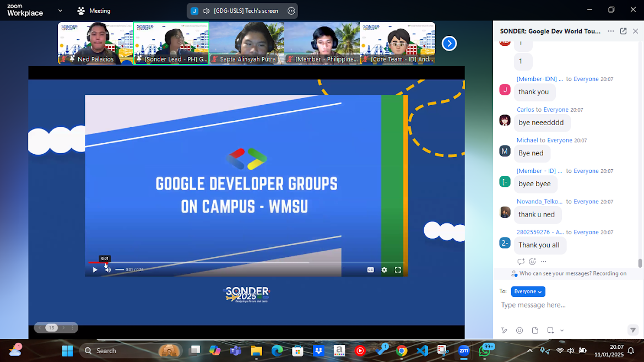644x362 pixels.
Task: Select the Member - Philippine video thumbnail
Action: pos(322,43)
